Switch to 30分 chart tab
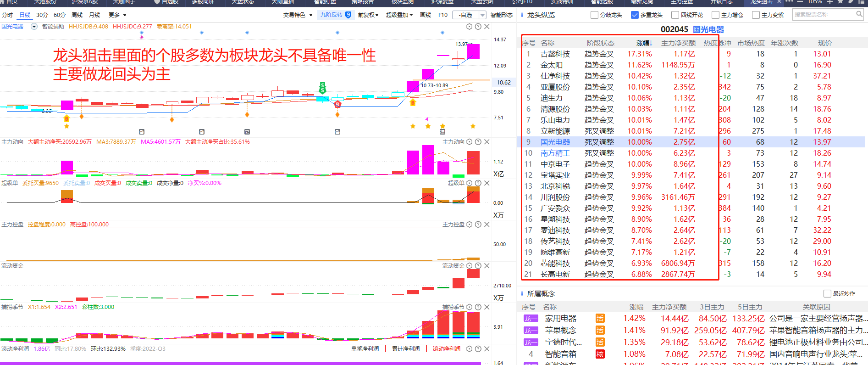 click(x=42, y=15)
